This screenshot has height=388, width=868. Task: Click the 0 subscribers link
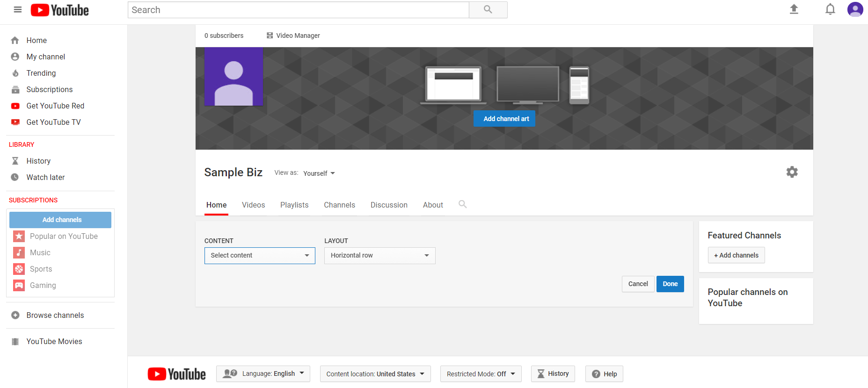224,36
